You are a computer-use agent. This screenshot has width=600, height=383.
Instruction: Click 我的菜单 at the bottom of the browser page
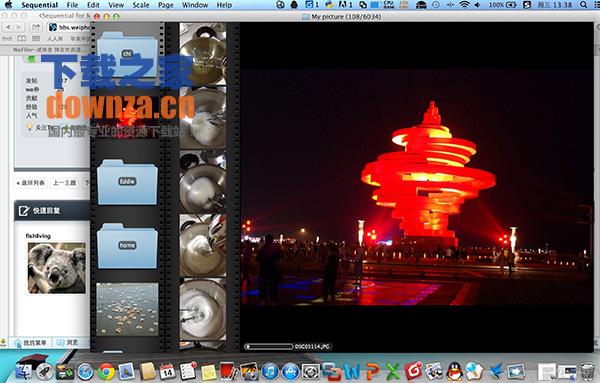(x=31, y=343)
